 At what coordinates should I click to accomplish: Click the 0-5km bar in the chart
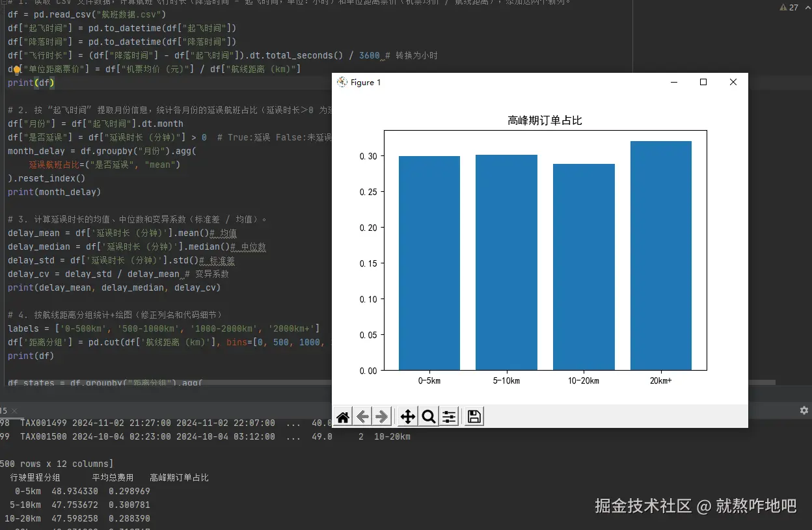pyautogui.click(x=429, y=263)
